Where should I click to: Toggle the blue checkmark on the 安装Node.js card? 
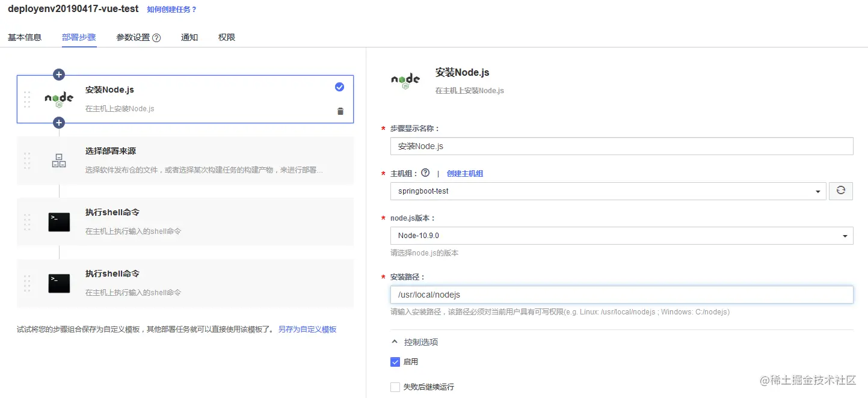(x=339, y=87)
